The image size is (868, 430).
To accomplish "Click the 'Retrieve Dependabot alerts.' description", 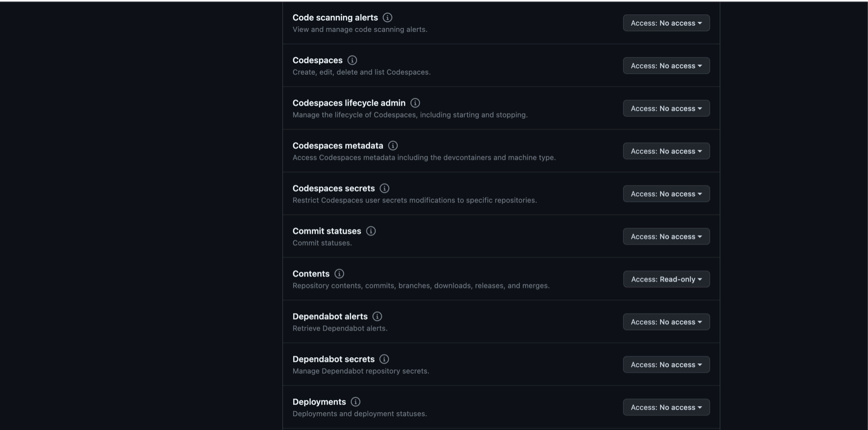I will point(340,328).
